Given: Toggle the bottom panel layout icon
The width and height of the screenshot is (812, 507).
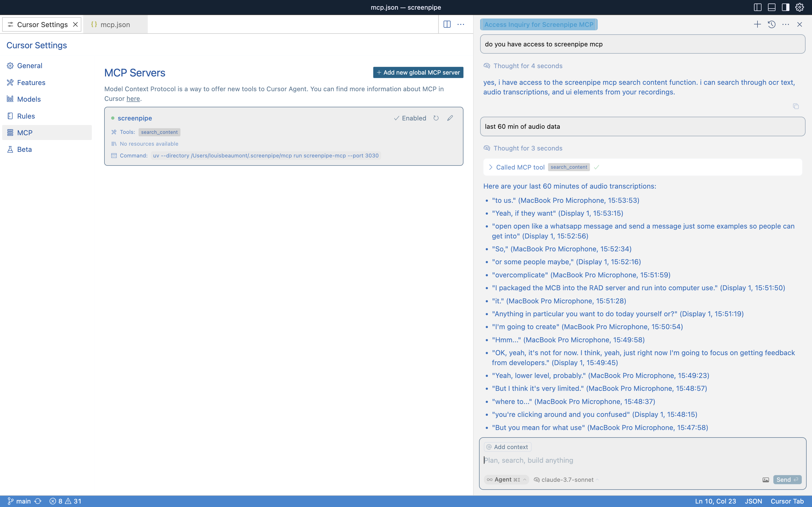Looking at the screenshot, I should (x=772, y=8).
